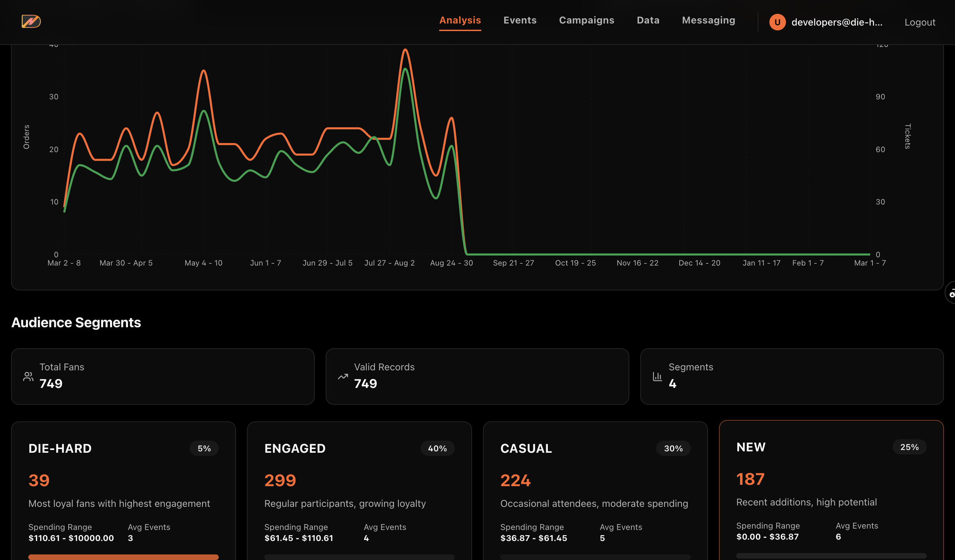This screenshot has width=955, height=560.
Task: Go to the Campaigns tab
Action: pyautogui.click(x=586, y=20)
